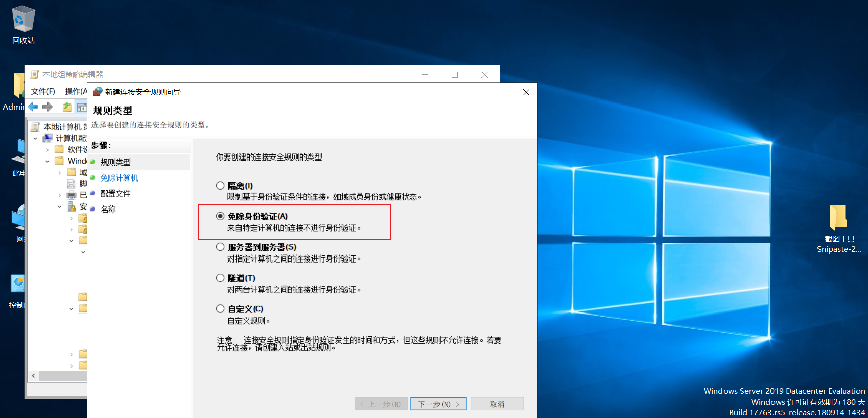
Task: Select the 隔离(I) radio button
Action: [x=220, y=186]
